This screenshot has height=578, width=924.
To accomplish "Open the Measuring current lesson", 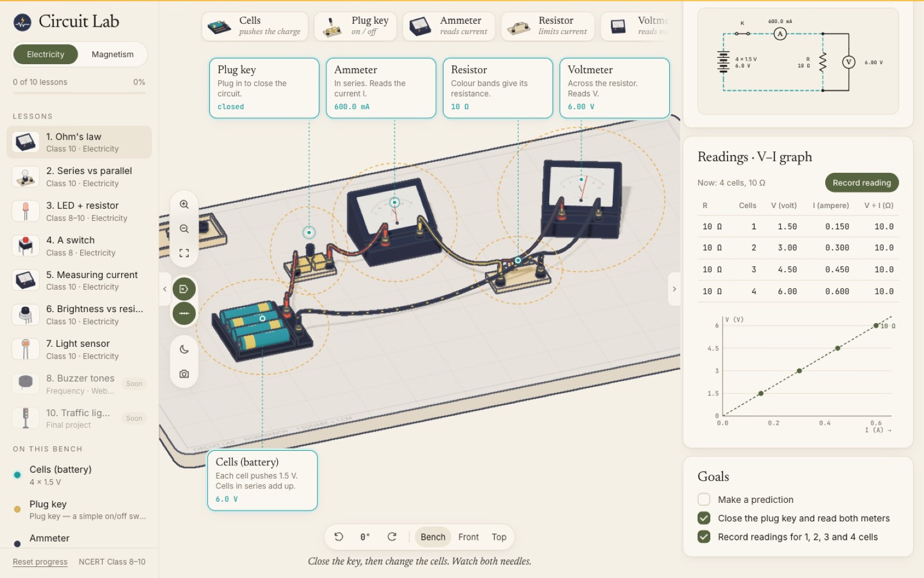I will pyautogui.click(x=79, y=280).
